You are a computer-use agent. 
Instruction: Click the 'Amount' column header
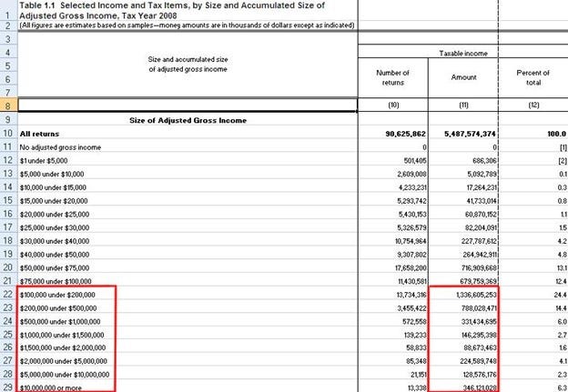coord(463,77)
